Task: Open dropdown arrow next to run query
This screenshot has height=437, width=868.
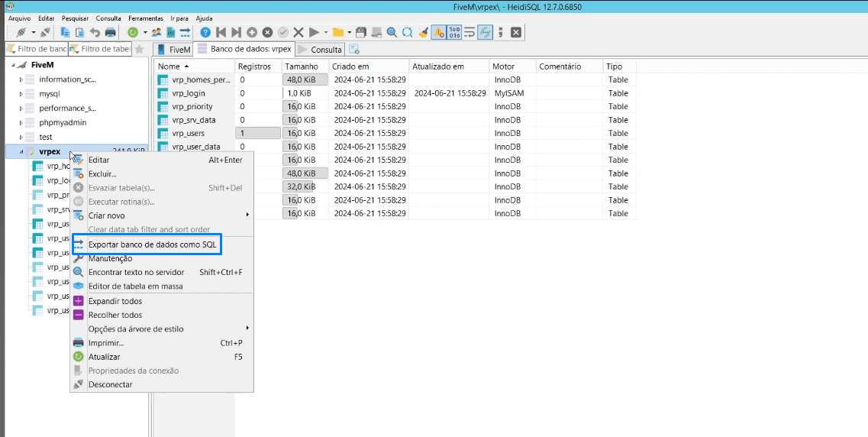Action: (326, 32)
